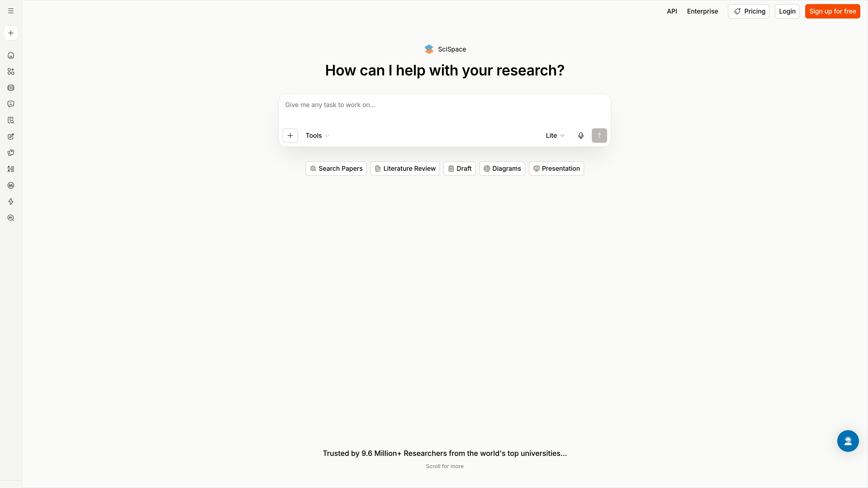Click the 'Scroll for more' text

[x=445, y=466]
